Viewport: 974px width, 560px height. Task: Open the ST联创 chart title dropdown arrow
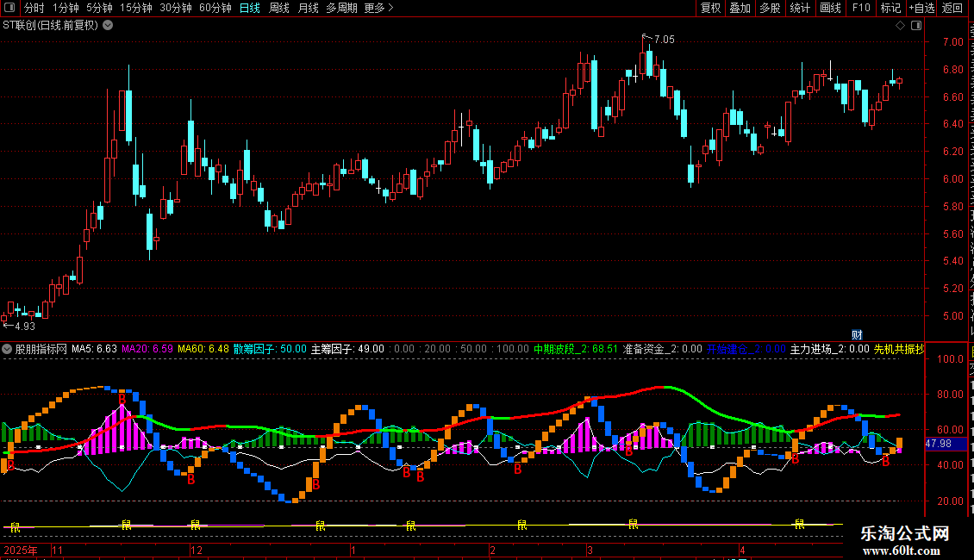[x=108, y=26]
